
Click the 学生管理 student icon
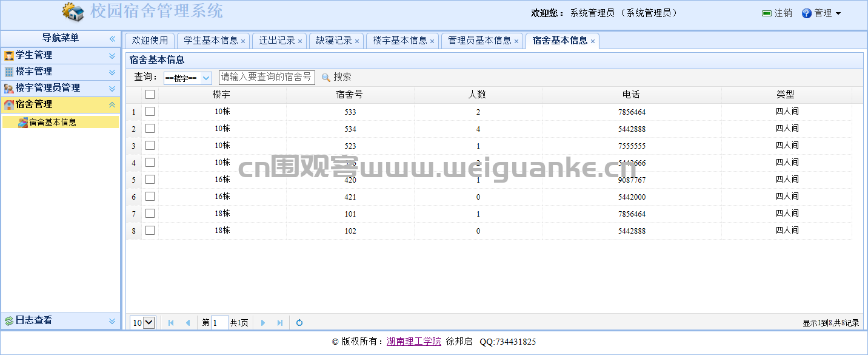click(x=9, y=55)
